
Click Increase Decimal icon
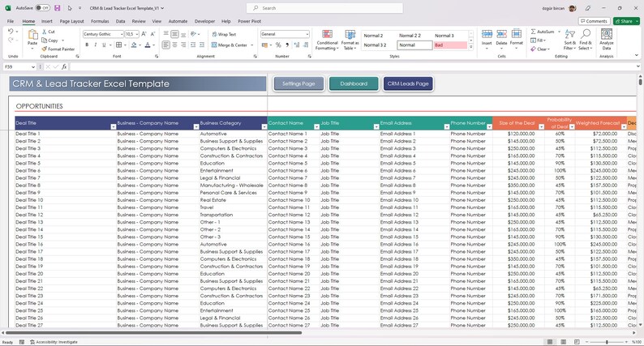click(x=297, y=45)
